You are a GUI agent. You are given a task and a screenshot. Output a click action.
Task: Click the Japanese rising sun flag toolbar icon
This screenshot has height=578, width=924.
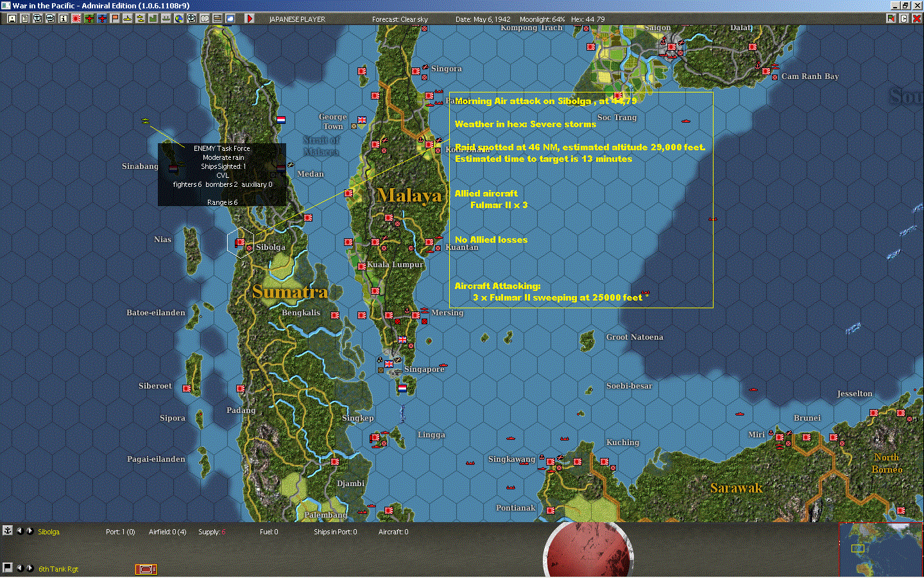tap(76, 19)
